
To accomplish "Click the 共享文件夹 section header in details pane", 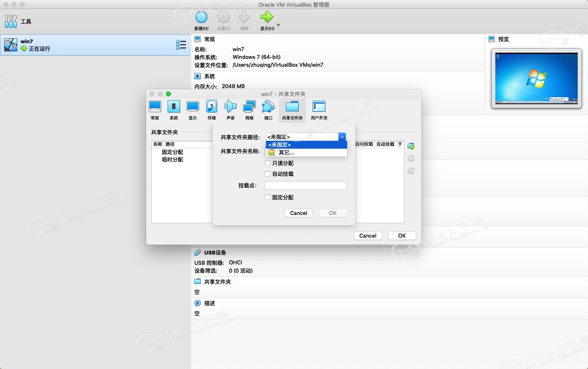I will pyautogui.click(x=217, y=282).
